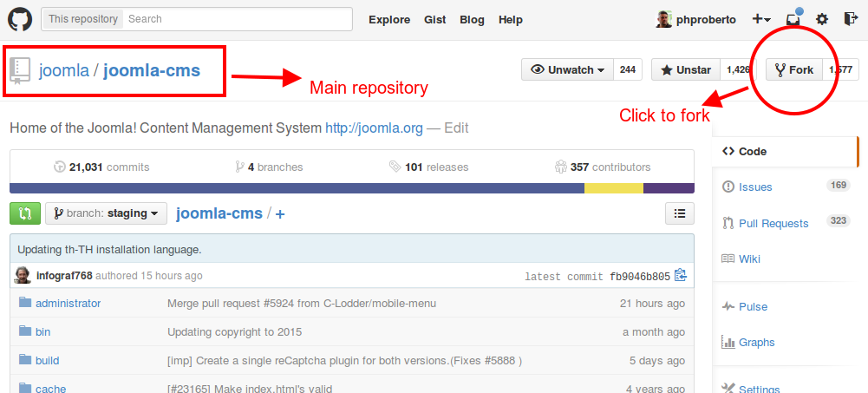The width and height of the screenshot is (868, 393).
Task: Open 'Merge pull request #5924' commit message
Action: click(302, 304)
